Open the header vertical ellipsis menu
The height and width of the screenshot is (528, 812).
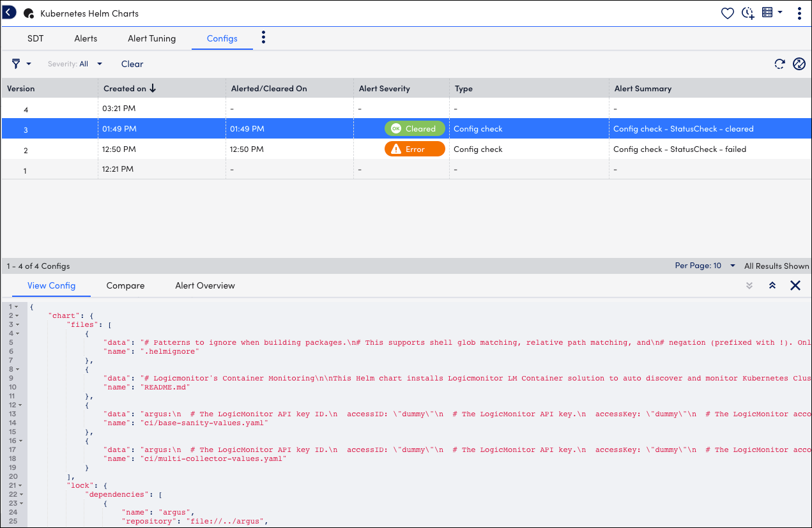point(799,13)
